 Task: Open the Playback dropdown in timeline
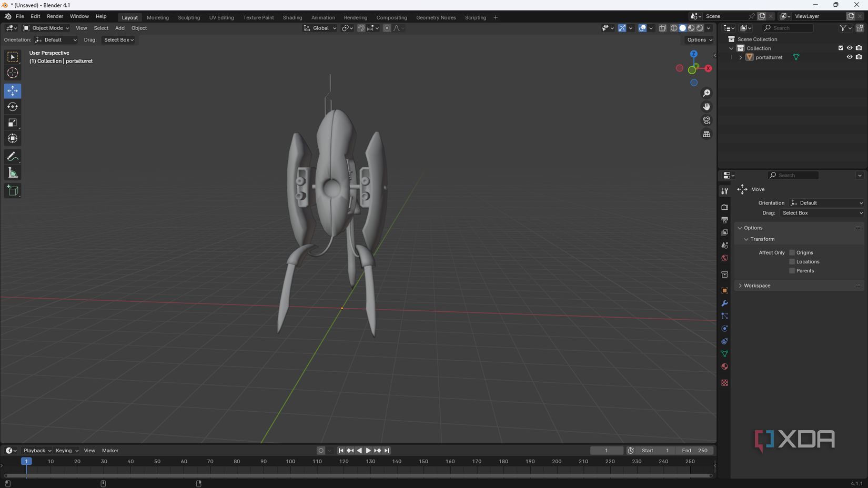37,451
